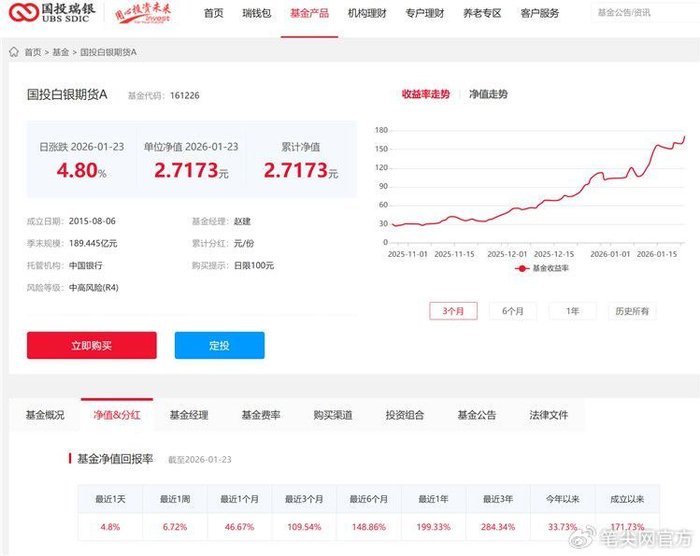This screenshot has height=556, width=700.
Task: Click 国投白银期货A breadcrumb text
Action: pyautogui.click(x=108, y=52)
